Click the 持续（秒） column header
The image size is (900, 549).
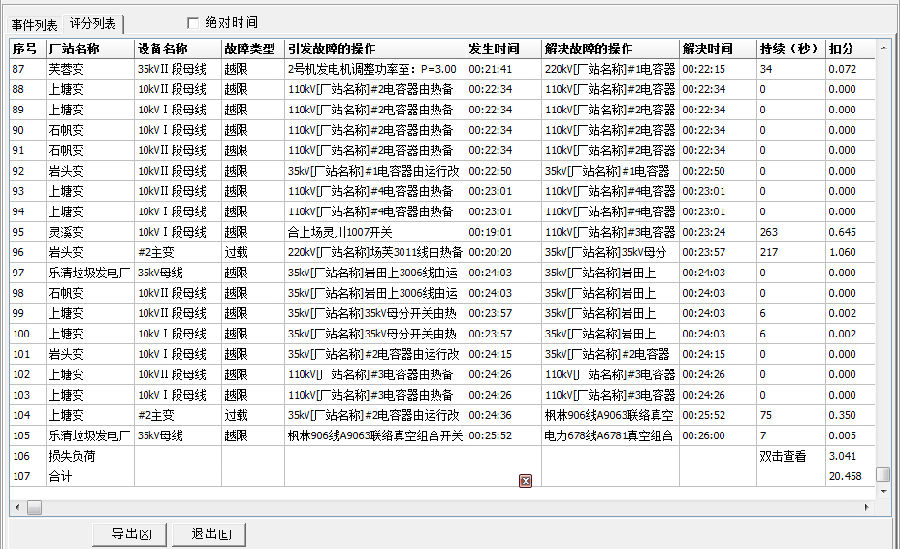790,48
